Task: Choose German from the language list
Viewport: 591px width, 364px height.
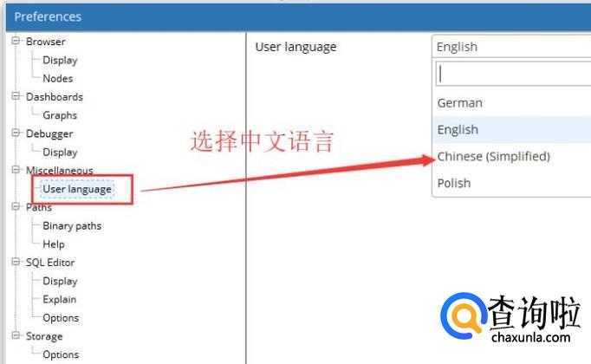Action: point(511,103)
